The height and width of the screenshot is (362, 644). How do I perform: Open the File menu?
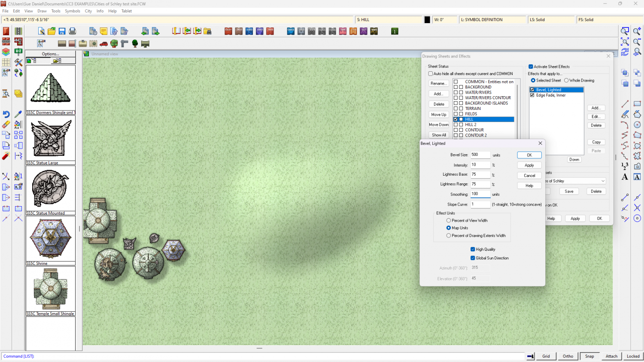6,11
